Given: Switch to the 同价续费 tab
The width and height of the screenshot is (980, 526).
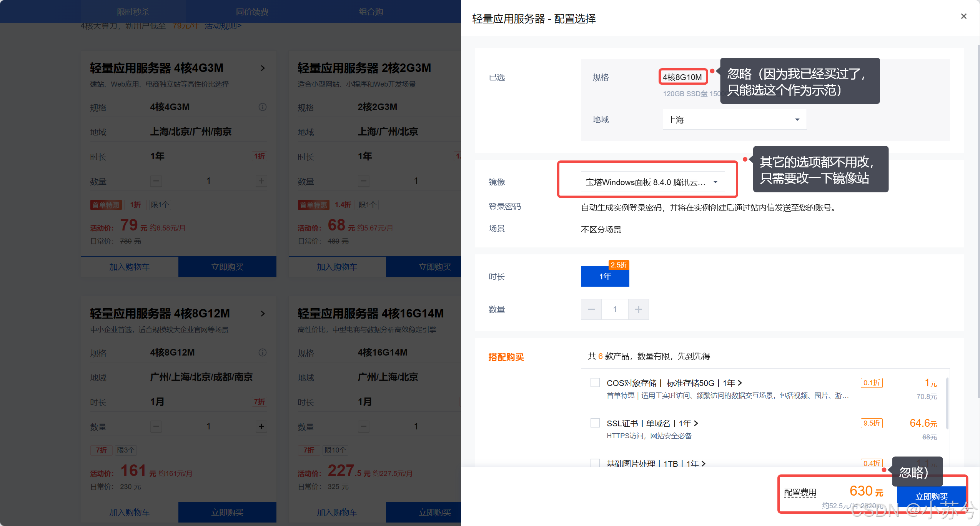Looking at the screenshot, I should pos(252,12).
